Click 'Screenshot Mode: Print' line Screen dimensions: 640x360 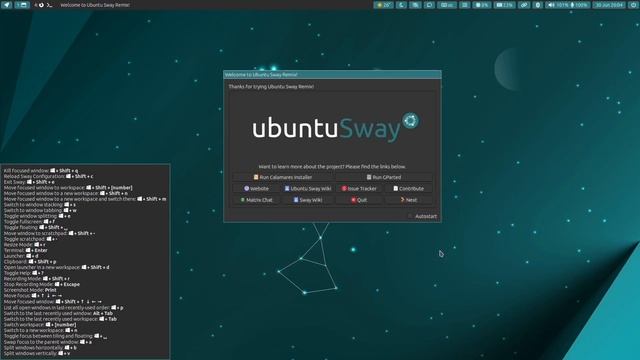point(30,290)
